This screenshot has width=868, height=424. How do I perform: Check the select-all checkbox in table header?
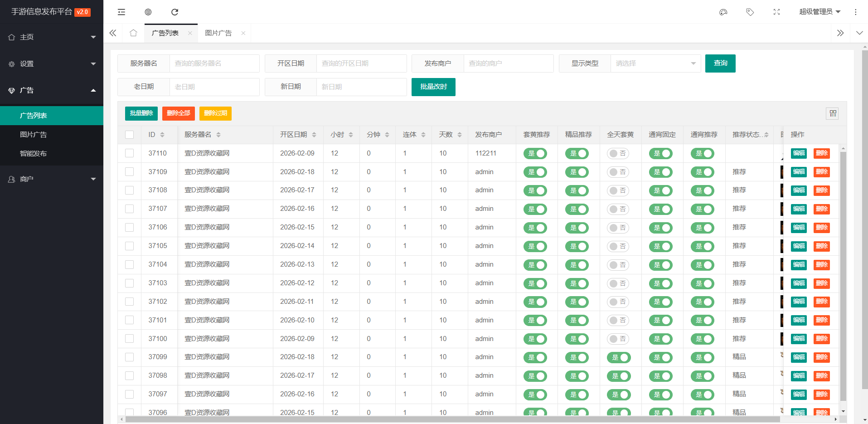coord(130,135)
